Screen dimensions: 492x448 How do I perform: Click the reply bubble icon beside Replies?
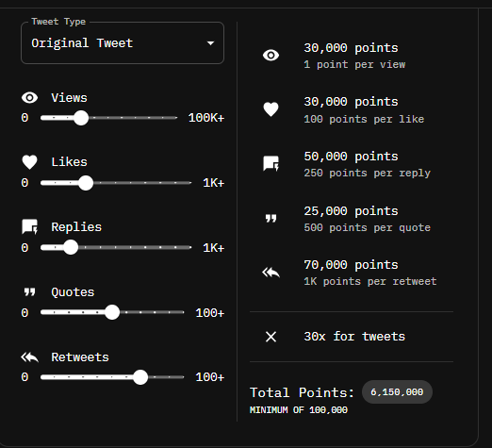click(x=30, y=226)
